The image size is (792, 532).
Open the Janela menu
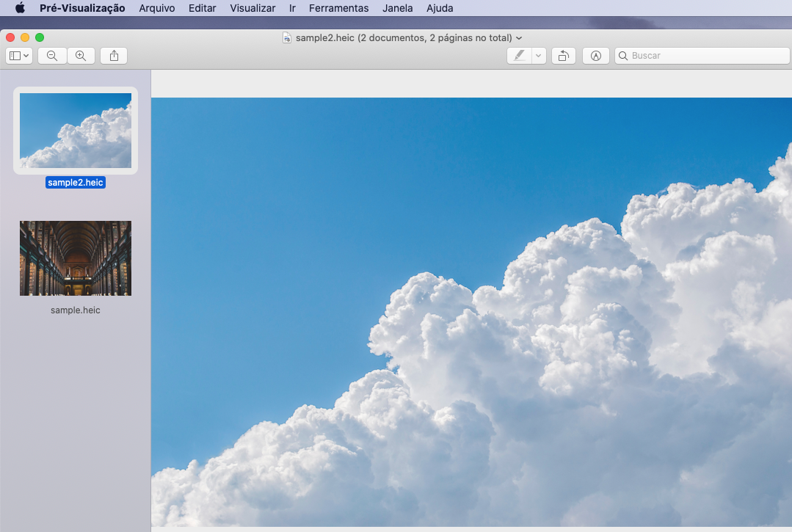tap(398, 8)
